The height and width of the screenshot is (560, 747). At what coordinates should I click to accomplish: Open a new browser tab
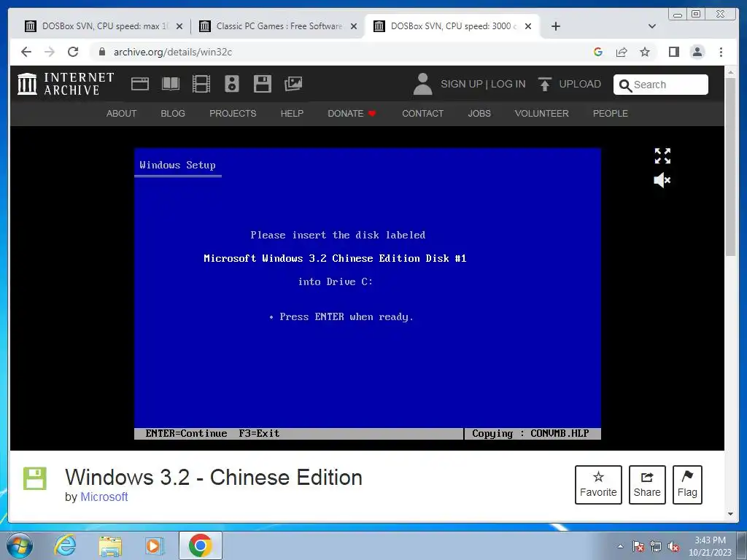[555, 26]
